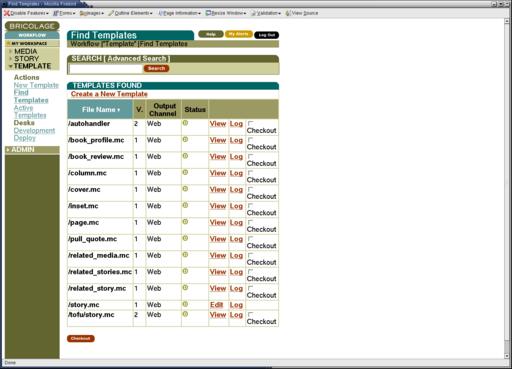Enable Checkout checkbox for /tofu/story.mc
This screenshot has width=512, height=369.
250,315
